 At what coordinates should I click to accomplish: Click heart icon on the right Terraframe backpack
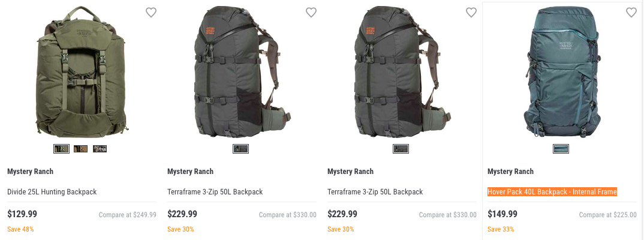471,13
